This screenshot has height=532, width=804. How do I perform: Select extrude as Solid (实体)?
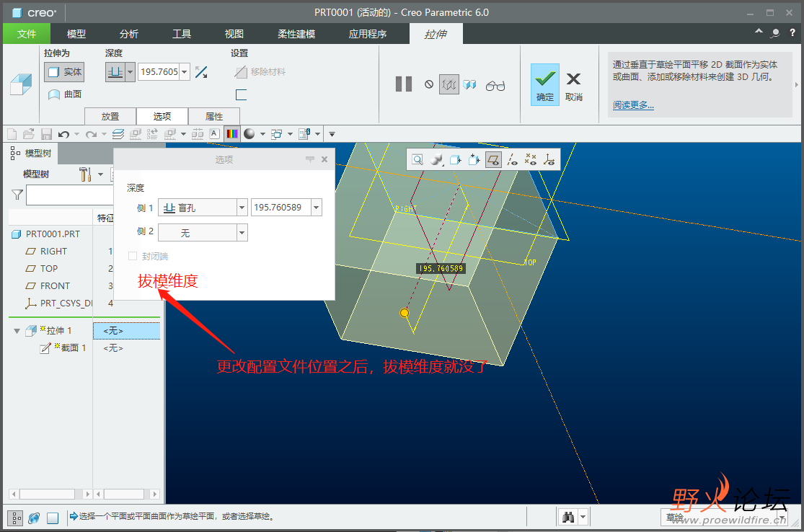[x=64, y=72]
